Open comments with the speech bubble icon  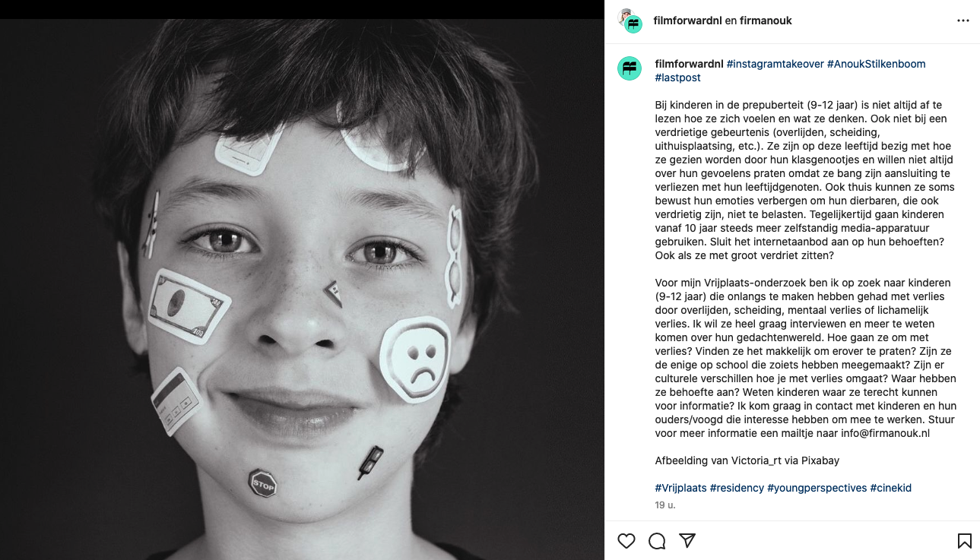[x=657, y=541]
